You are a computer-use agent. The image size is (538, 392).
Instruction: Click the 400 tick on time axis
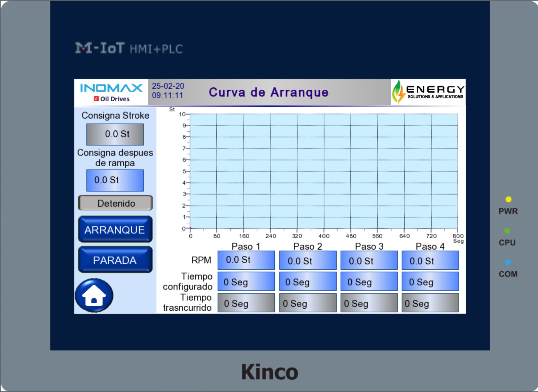[x=324, y=236]
